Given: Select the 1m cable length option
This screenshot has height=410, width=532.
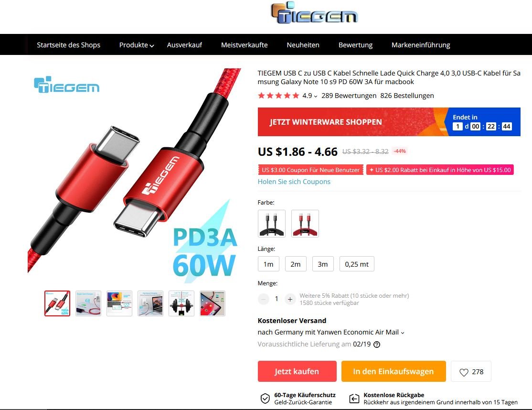Looking at the screenshot, I should tap(268, 264).
